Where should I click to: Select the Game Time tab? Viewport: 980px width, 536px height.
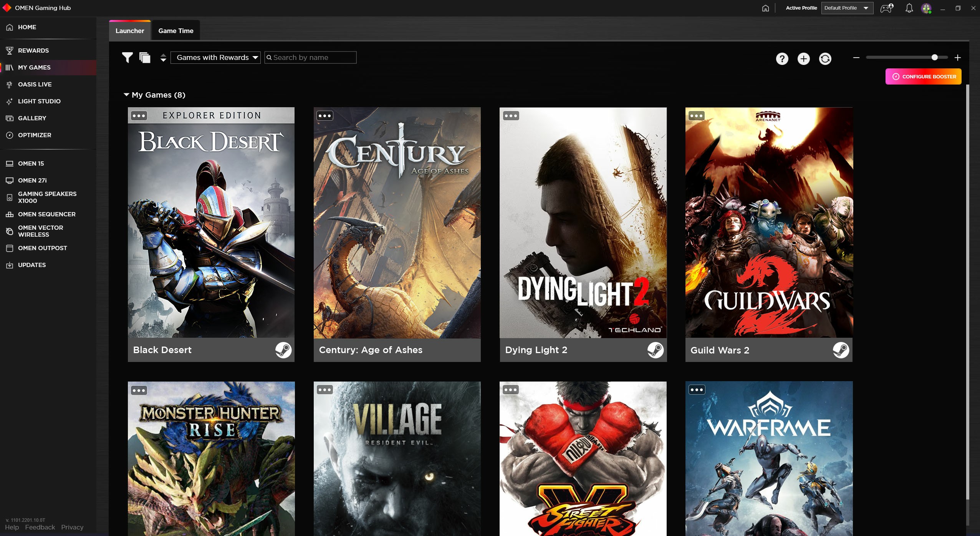[x=176, y=30]
